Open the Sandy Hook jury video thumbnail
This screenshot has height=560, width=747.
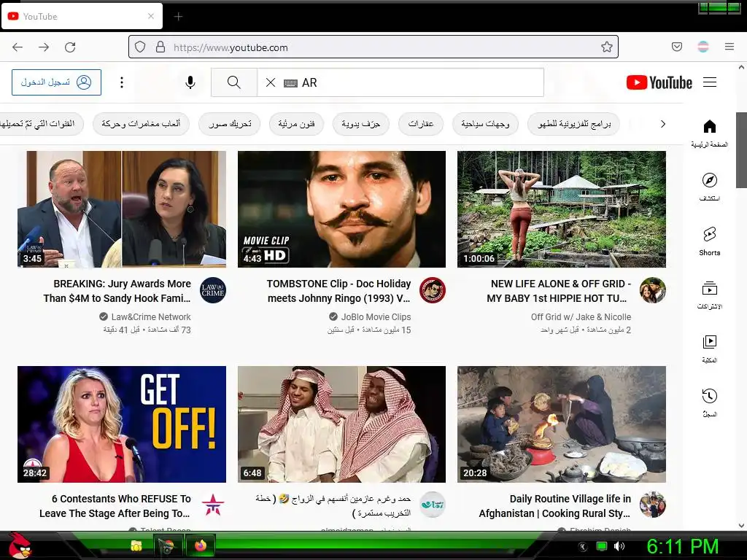(x=122, y=209)
